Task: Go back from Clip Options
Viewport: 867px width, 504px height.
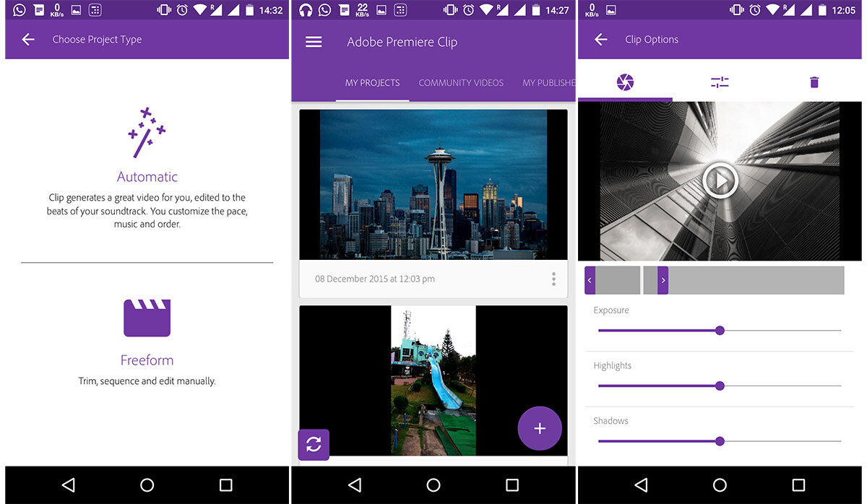Action: click(601, 40)
